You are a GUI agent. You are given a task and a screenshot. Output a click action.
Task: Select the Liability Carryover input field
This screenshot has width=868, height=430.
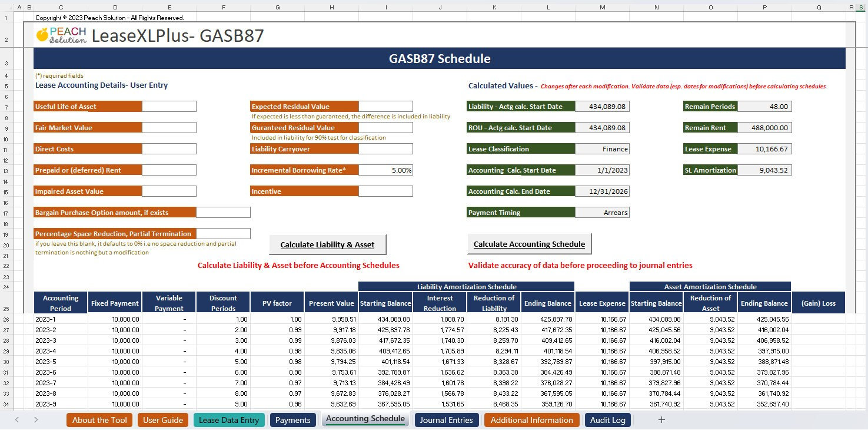385,149
